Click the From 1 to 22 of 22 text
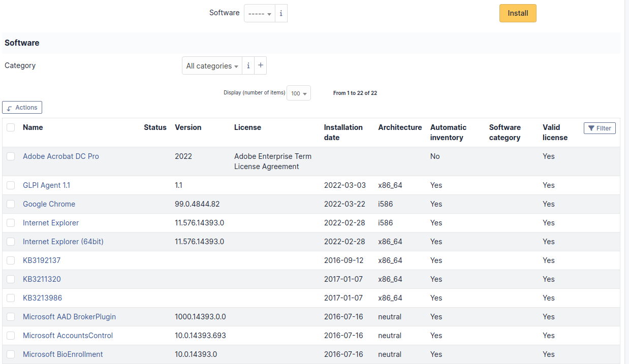This screenshot has width=629, height=364. coord(355,93)
